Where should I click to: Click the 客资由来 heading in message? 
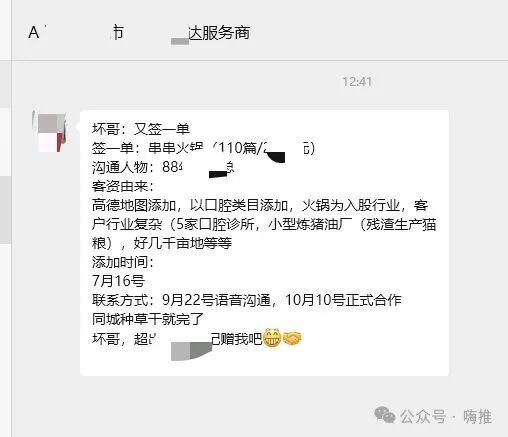click(x=123, y=186)
